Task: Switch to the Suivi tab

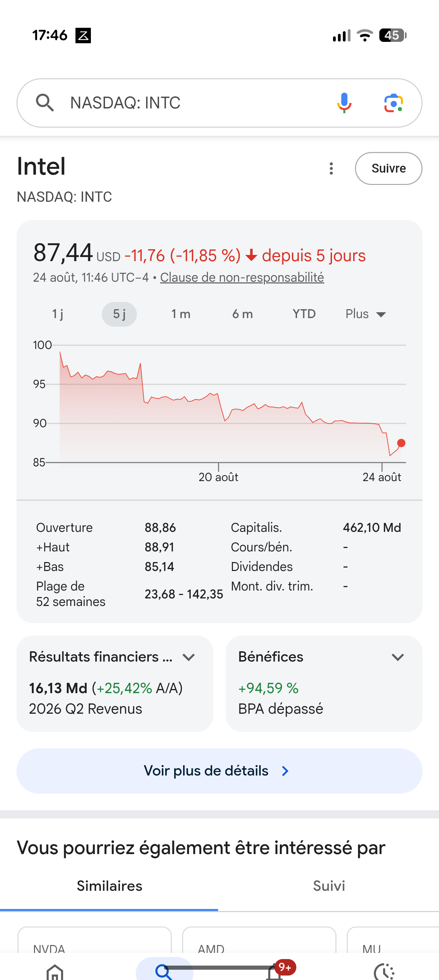Action: pos(329,886)
